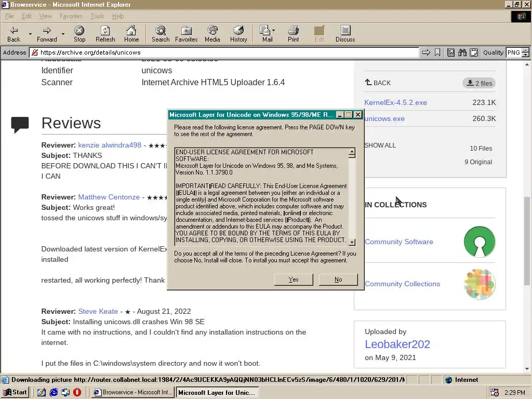Open the Forward button history dropdown arrow
Screen dimensions: 532x399
pyautogui.click(x=63, y=34)
